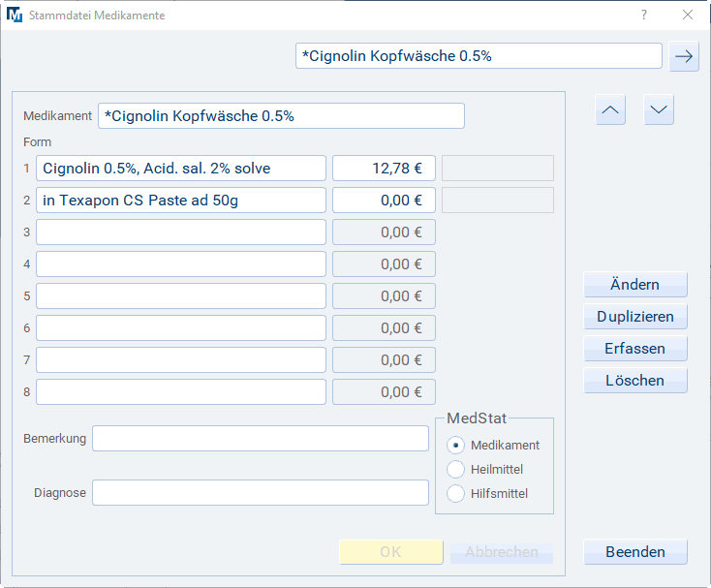Select the Medikament radio button
The width and height of the screenshot is (711, 588).
coord(455,446)
